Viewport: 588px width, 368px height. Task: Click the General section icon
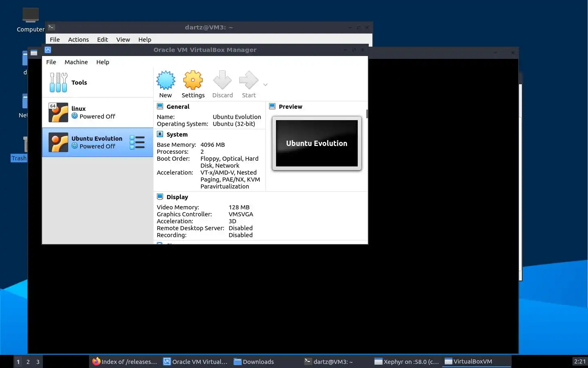pyautogui.click(x=160, y=106)
